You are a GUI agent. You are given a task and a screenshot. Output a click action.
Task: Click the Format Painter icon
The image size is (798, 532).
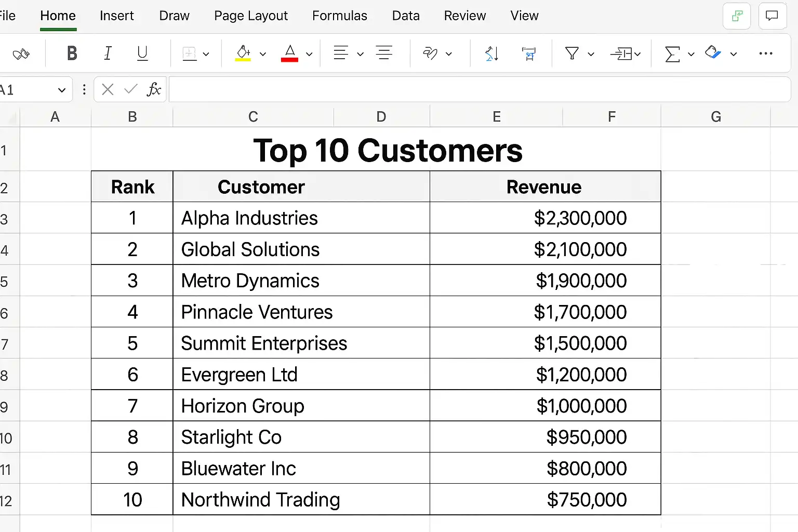tap(21, 54)
